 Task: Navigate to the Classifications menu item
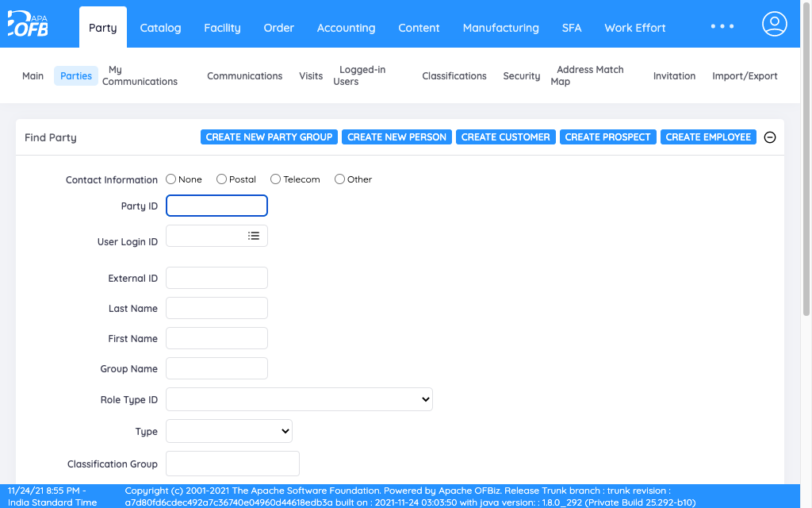coord(454,75)
